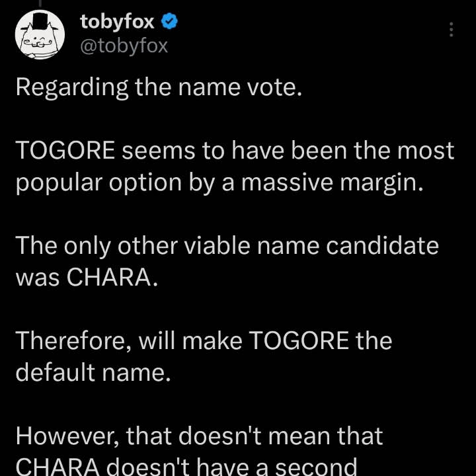Viewport: 476px width, 476px height.
Task: Open the profile via display name tobyfox
Action: [x=117, y=22]
